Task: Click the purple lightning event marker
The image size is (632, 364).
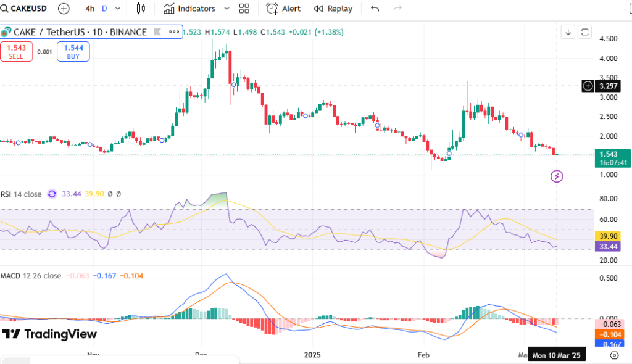Action: (x=557, y=176)
